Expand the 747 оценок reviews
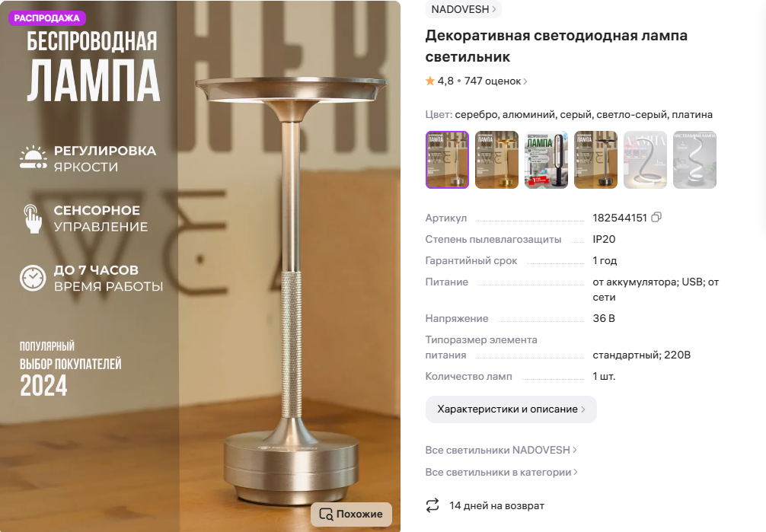Viewport: 766px width, 532px height. pyautogui.click(x=496, y=81)
